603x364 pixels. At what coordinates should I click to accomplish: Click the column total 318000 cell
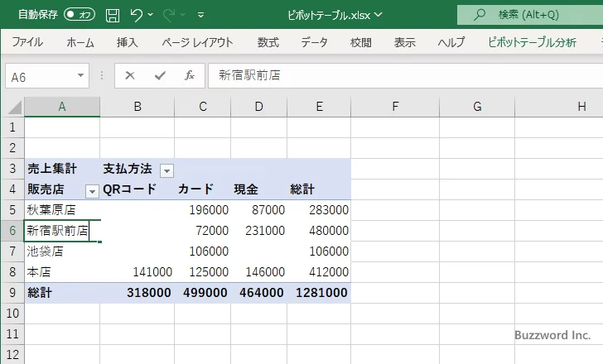pyautogui.click(x=137, y=293)
